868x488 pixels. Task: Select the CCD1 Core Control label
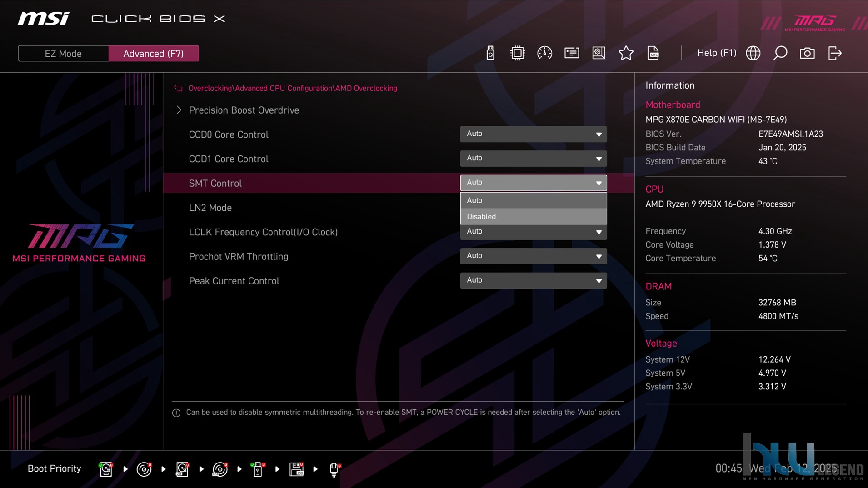tap(228, 159)
